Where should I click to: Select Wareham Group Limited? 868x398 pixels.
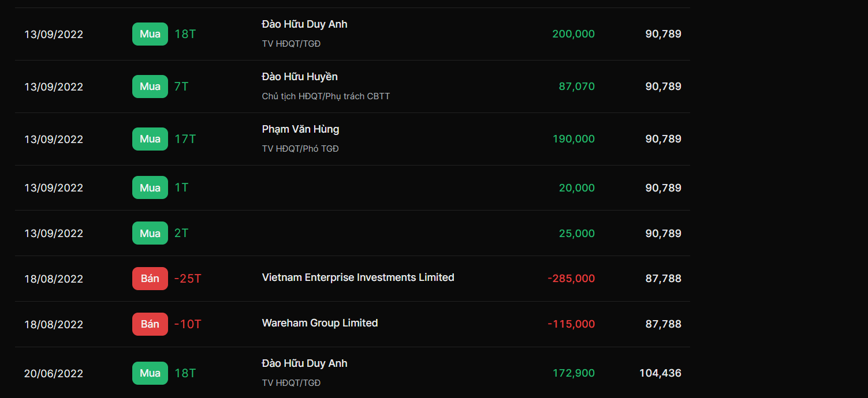(320, 323)
